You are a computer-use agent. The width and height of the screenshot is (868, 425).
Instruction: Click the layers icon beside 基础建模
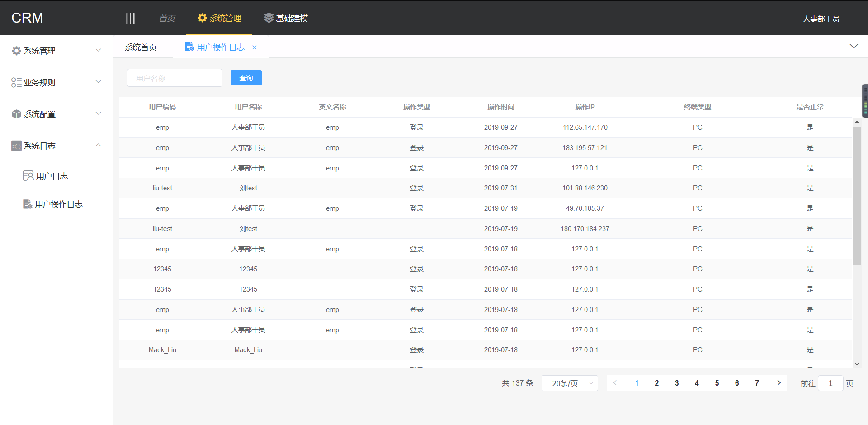(x=269, y=18)
